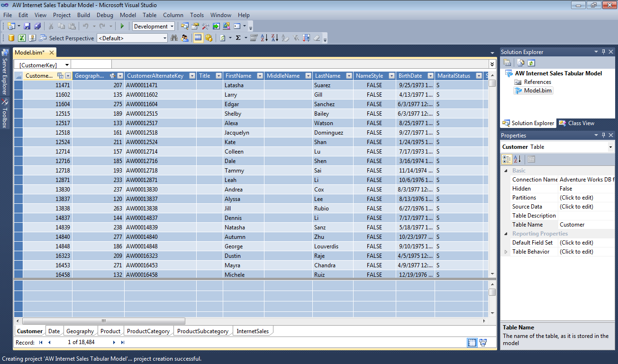Screen dimensions: 618x364
Task: Click the Freeze Columns icon
Action: coord(306,38)
